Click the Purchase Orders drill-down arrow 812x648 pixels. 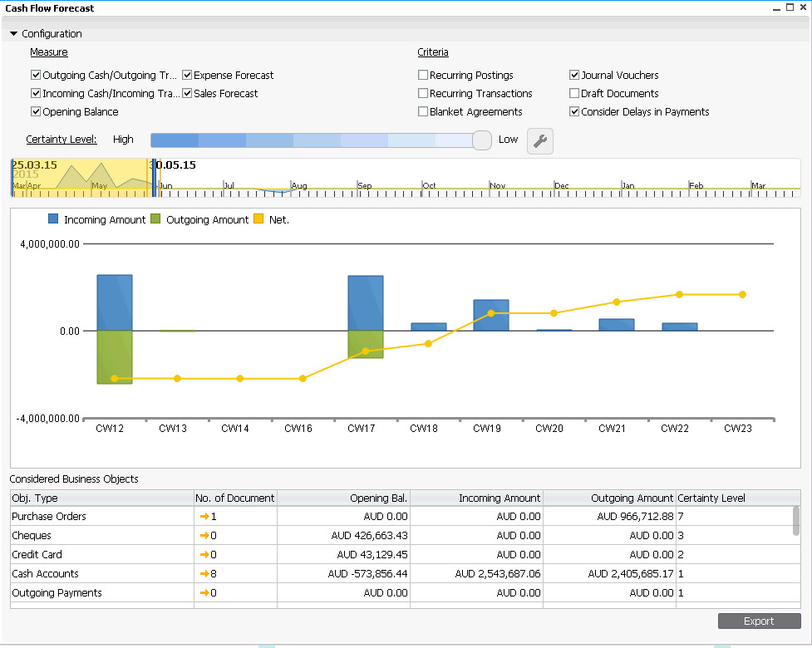pyautogui.click(x=204, y=517)
